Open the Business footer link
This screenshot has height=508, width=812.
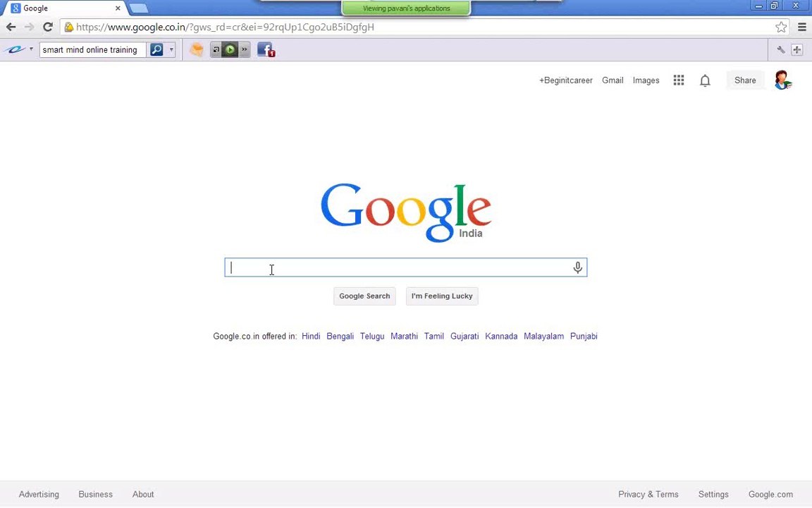click(x=95, y=495)
